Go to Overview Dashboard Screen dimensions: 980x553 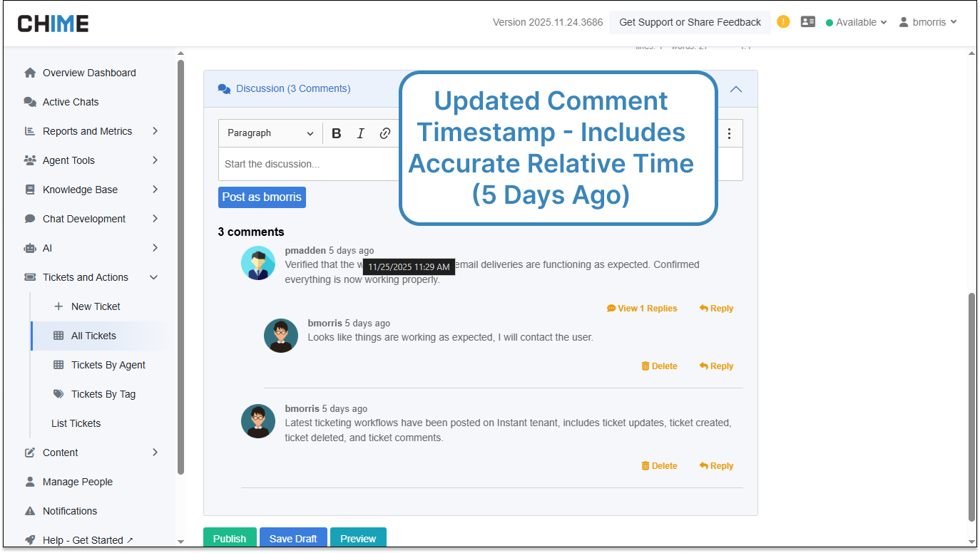click(88, 73)
